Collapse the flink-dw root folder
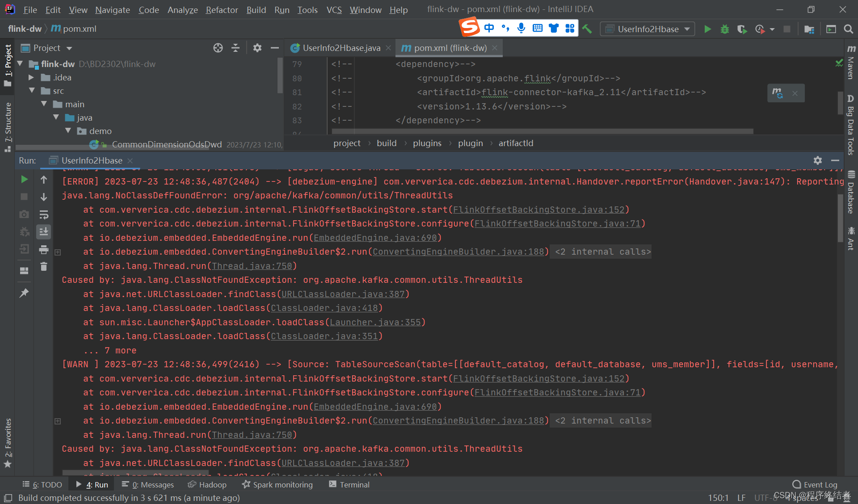 pyautogui.click(x=20, y=64)
